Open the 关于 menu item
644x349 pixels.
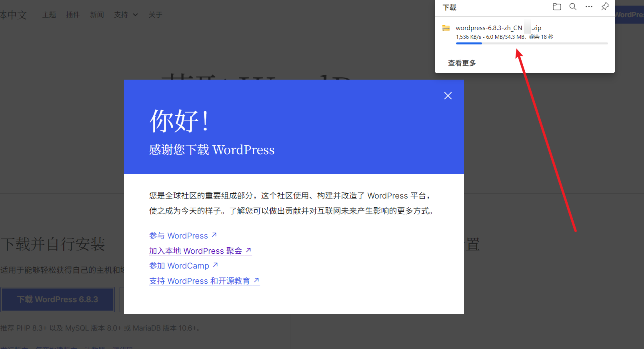click(155, 15)
